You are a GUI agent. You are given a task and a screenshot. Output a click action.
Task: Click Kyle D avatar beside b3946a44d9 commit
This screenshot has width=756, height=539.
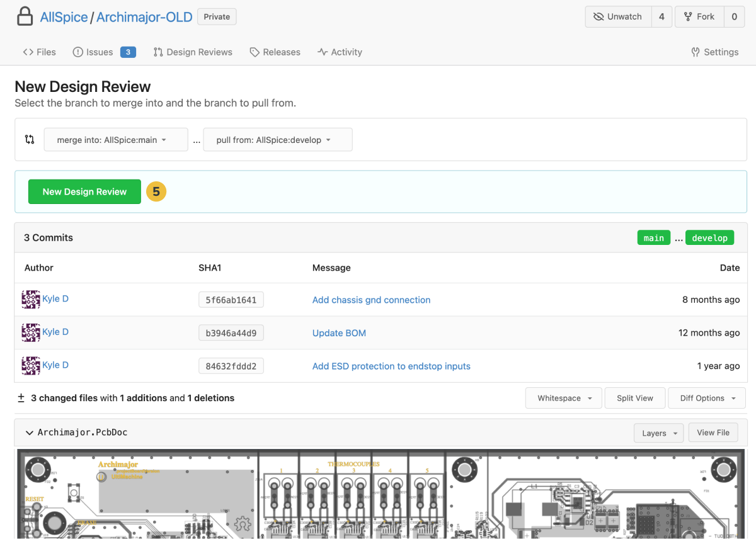click(x=31, y=332)
